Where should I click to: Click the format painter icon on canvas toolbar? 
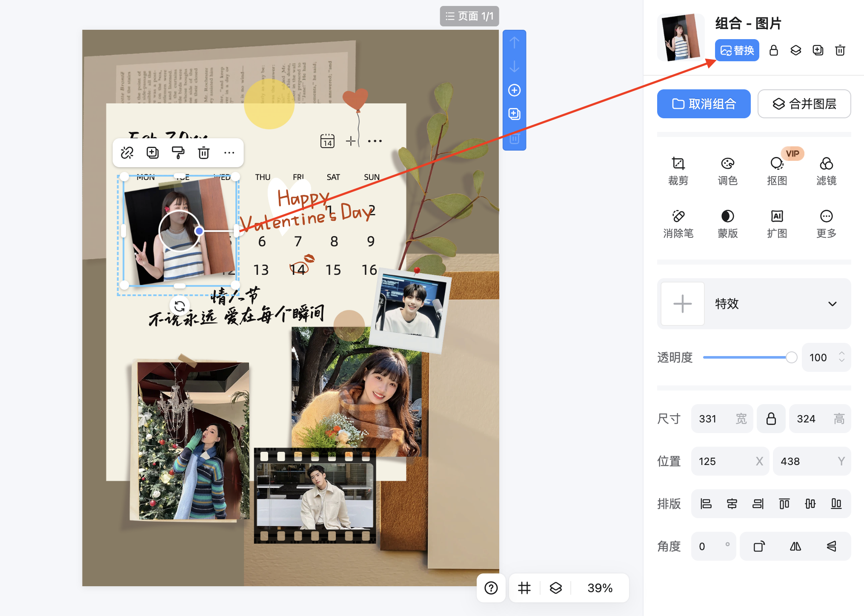pyautogui.click(x=178, y=153)
